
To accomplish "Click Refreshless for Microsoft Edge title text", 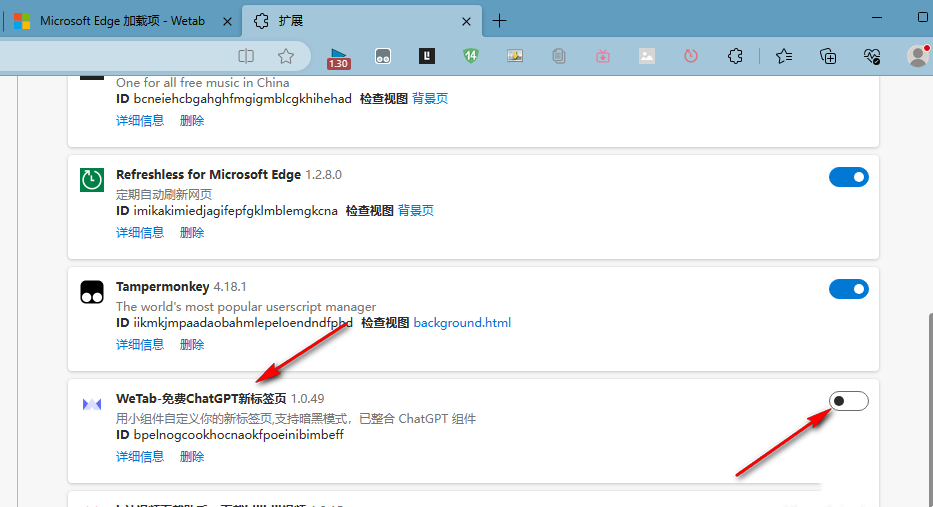I will [x=208, y=174].
